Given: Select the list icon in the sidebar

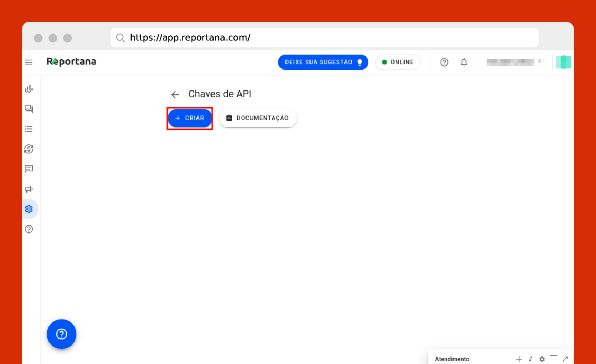Looking at the screenshot, I should 29,129.
